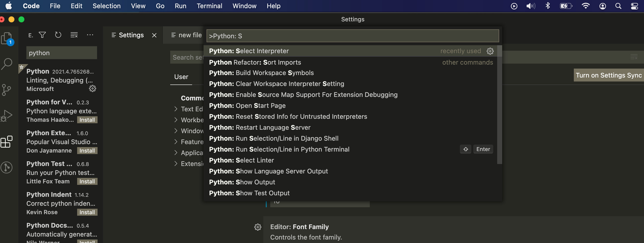Click the filter extensions funnel icon
Image resolution: width=644 pixels, height=243 pixels.
42,35
